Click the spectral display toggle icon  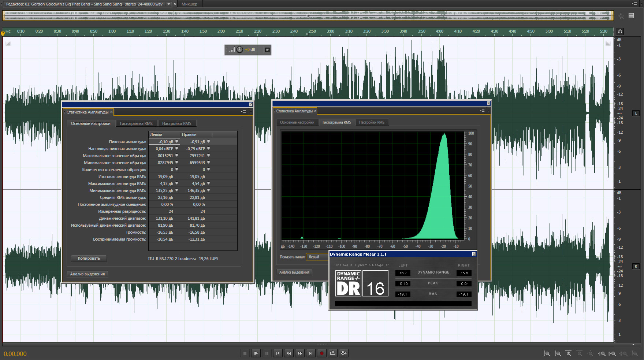click(631, 16)
